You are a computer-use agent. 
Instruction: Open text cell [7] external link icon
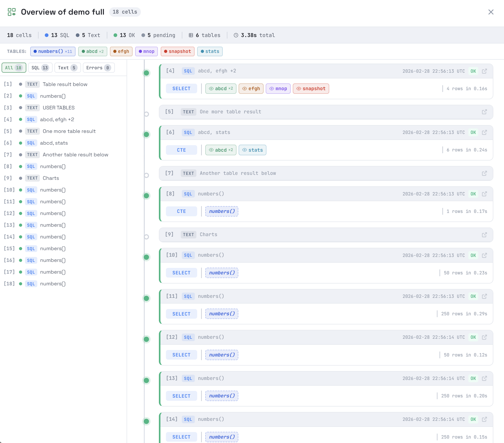[484, 173]
